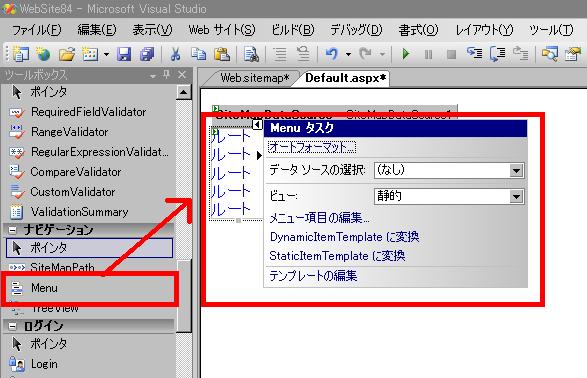Viewport: 587px width, 378px height.
Task: Click the オートフォーマット... link
Action: [x=311, y=147]
